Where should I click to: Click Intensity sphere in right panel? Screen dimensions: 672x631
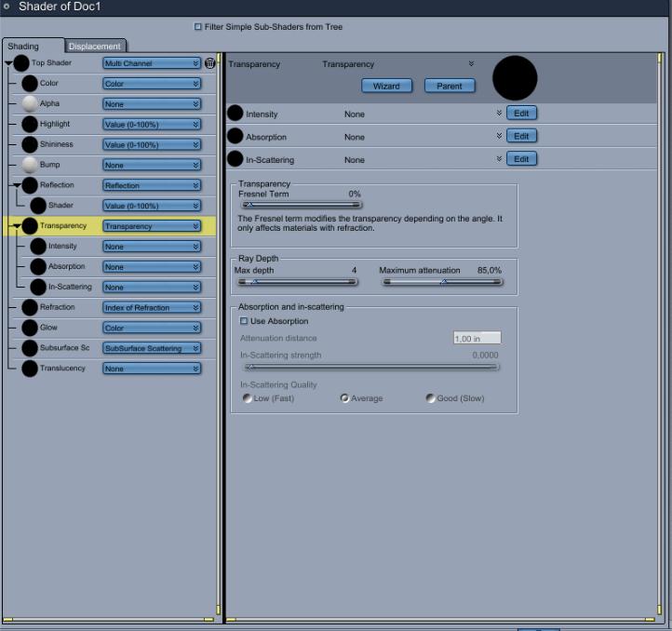(x=235, y=114)
